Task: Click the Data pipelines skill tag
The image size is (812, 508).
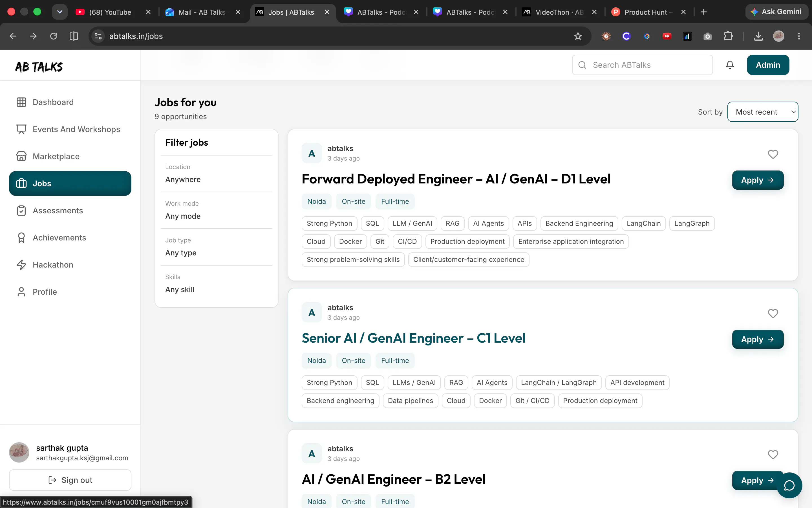Action: coord(410,401)
